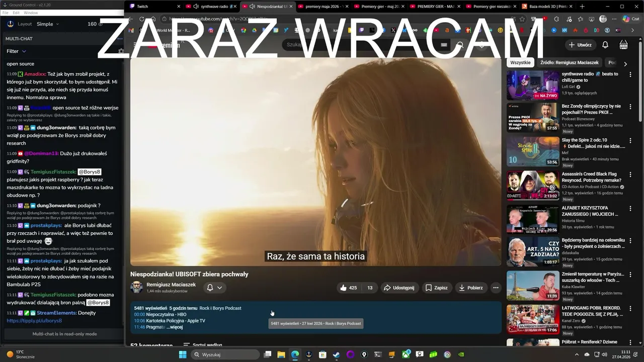Click the Zapisz save button
Viewport: 644px width, 362px height.
436,288
